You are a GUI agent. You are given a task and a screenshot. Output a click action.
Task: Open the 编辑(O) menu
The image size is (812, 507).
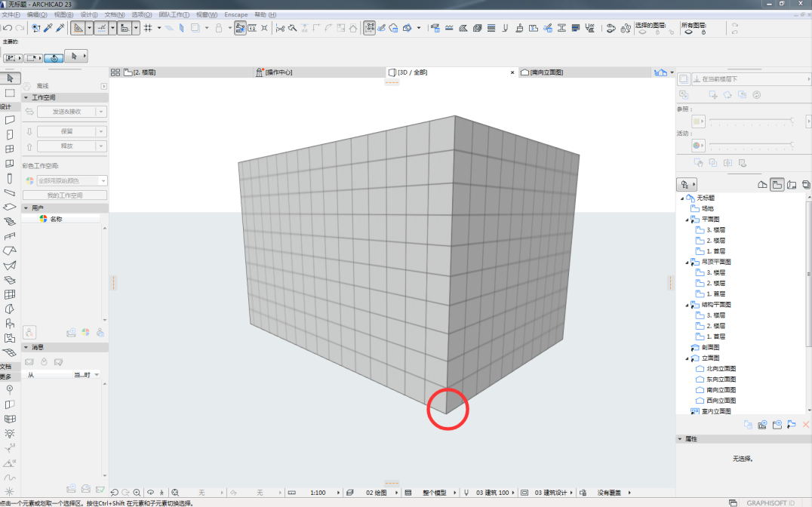[x=37, y=14]
